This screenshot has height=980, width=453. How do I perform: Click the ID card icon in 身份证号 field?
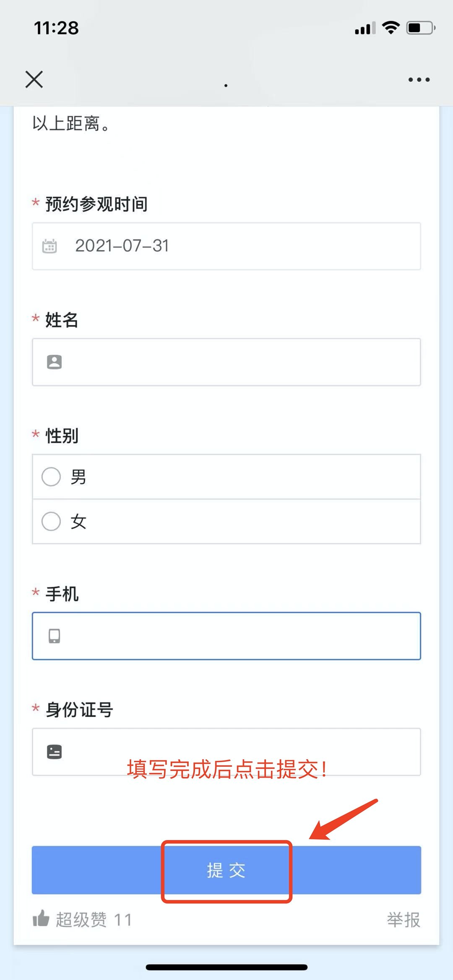click(x=54, y=752)
